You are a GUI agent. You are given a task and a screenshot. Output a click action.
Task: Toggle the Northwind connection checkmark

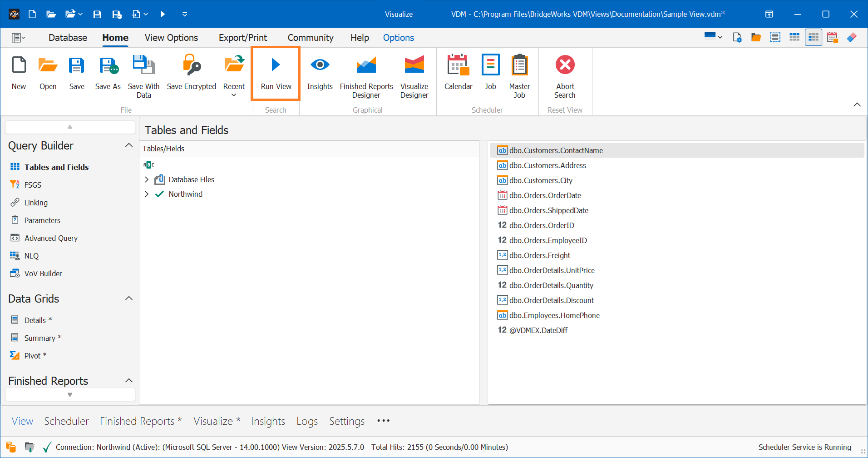(159, 194)
